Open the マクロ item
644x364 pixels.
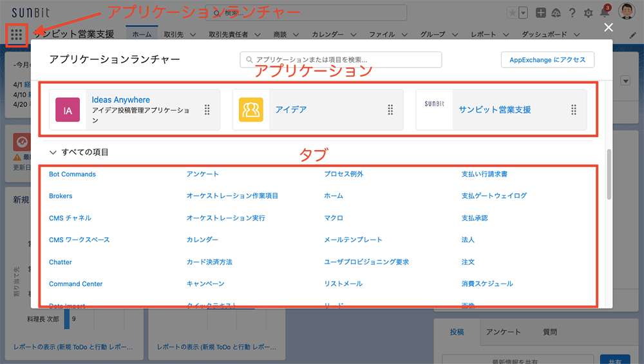pos(334,218)
